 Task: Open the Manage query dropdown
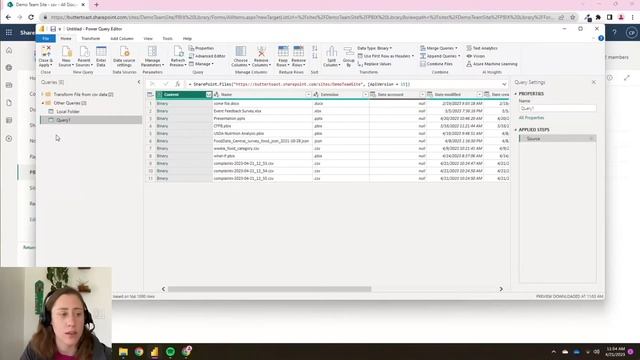pyautogui.click(x=201, y=64)
